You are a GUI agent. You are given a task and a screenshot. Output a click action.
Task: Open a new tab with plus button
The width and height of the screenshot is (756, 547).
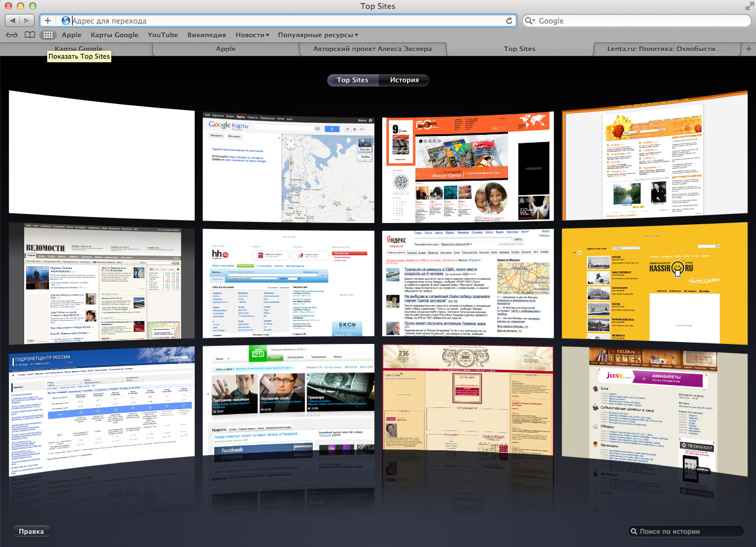point(749,49)
